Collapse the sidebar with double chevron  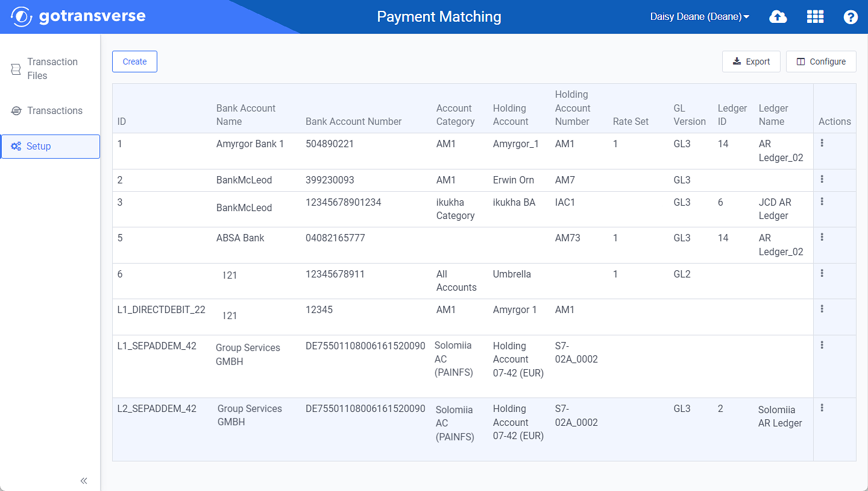pyautogui.click(x=84, y=481)
